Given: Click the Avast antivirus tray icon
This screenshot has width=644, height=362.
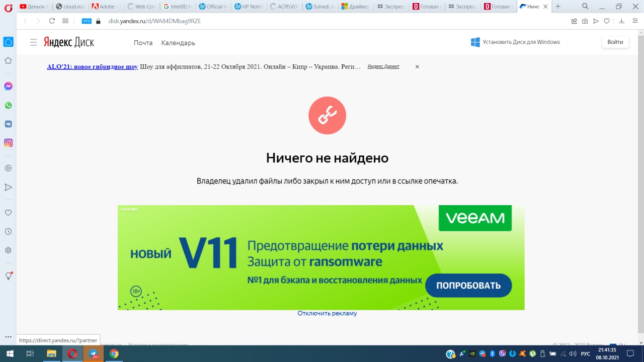Looking at the screenshot, I should 522,354.
